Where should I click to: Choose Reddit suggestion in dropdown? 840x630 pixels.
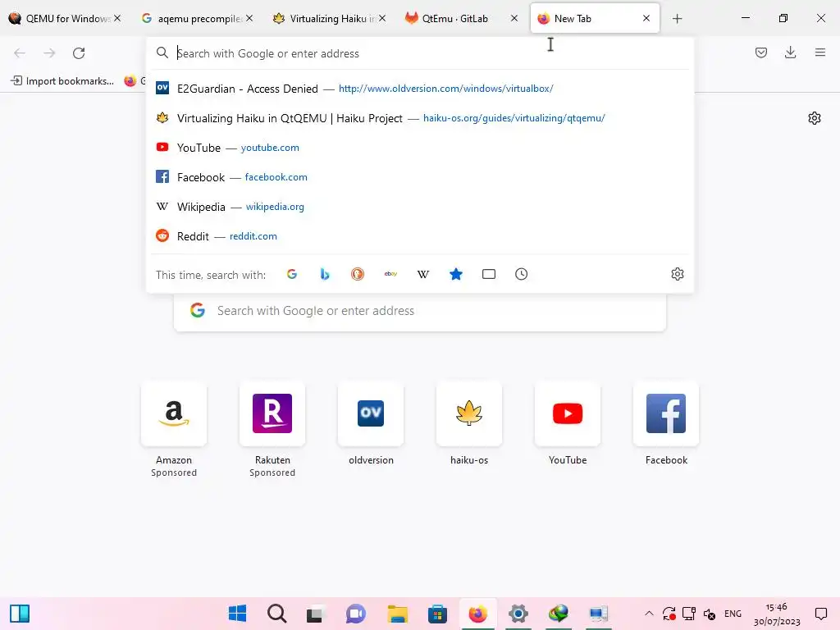coord(420,235)
